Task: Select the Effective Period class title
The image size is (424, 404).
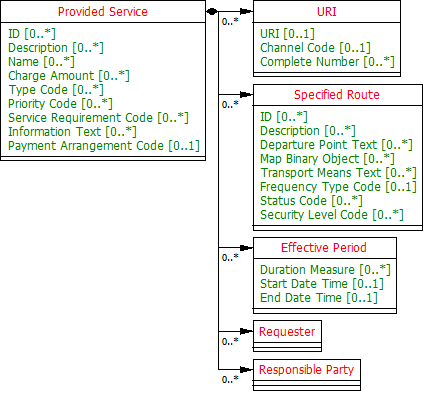Action: (324, 248)
